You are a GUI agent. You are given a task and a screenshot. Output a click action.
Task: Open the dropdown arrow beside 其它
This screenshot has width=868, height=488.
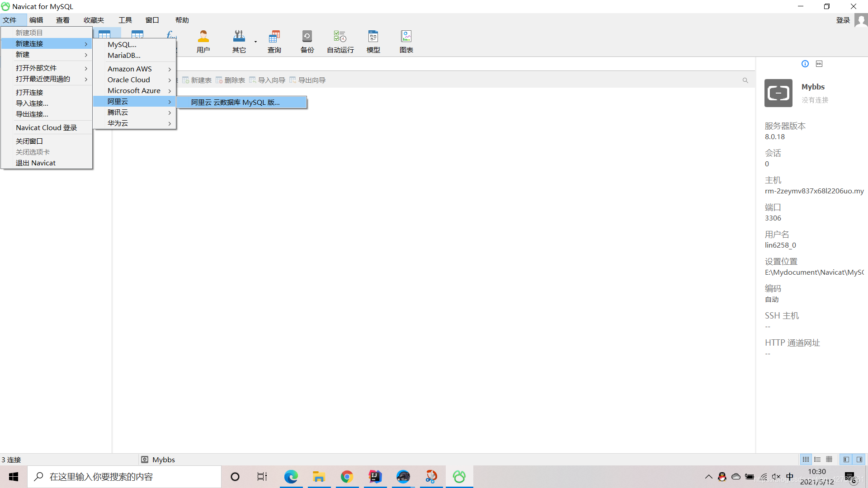255,42
